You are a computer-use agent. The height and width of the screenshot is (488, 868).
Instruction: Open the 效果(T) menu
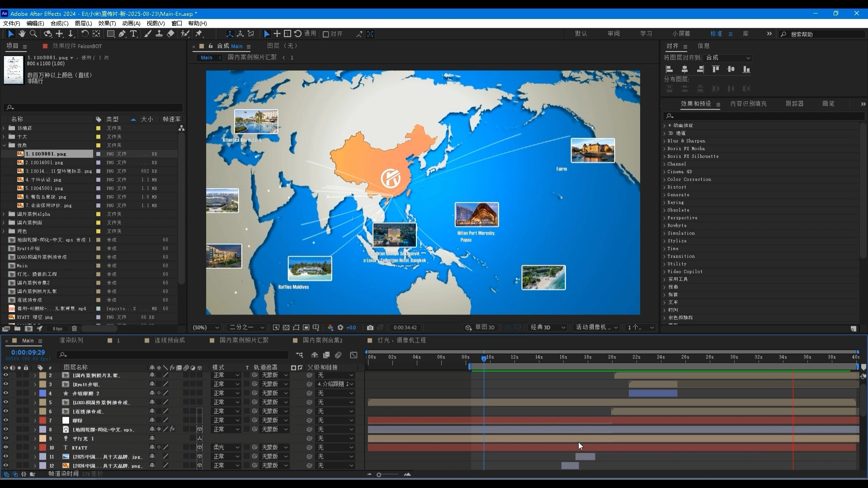(107, 23)
